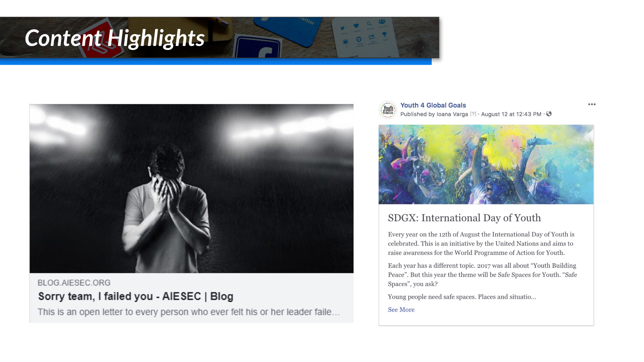The width and height of the screenshot is (644, 362).
Task: Open "Sorry team, I failed you" blog title
Action: (136, 296)
